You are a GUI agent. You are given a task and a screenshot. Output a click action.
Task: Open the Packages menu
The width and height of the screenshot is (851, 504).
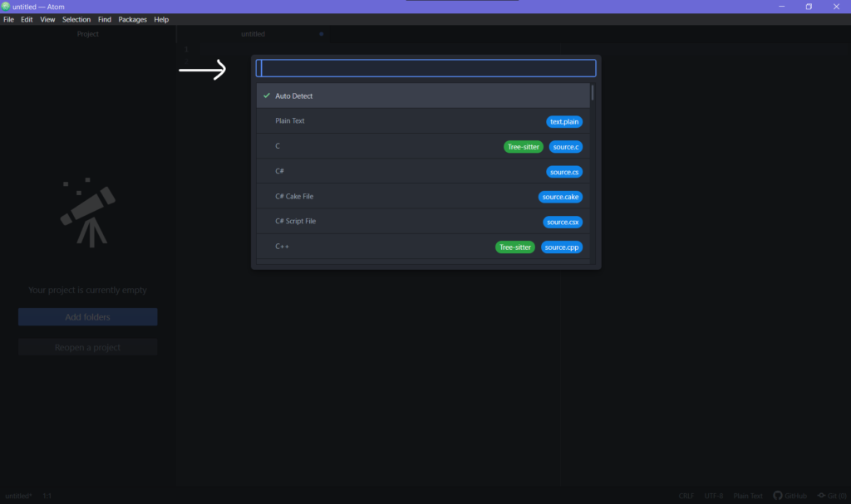(132, 19)
